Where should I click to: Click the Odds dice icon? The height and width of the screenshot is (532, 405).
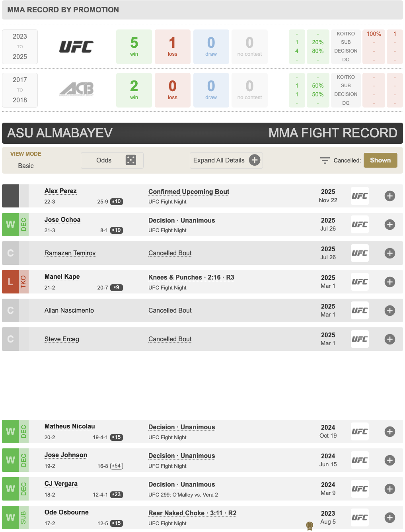point(130,160)
